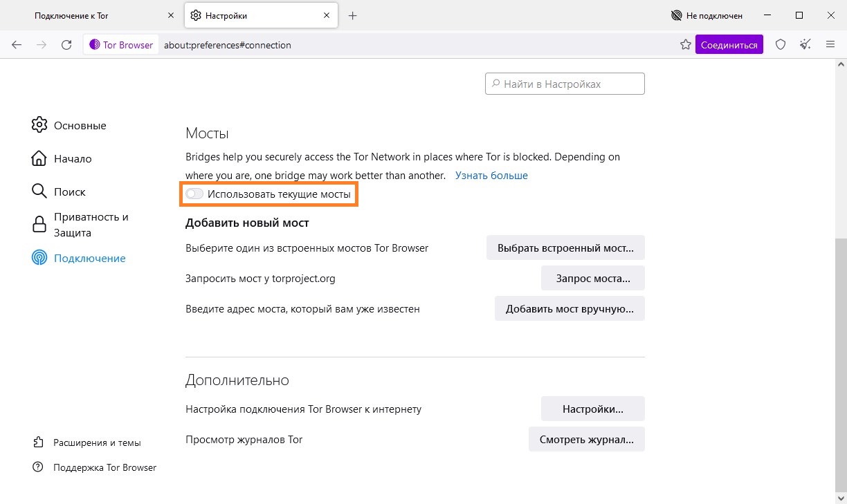
Task: Open the 'Основные' settings category
Action: point(69,125)
